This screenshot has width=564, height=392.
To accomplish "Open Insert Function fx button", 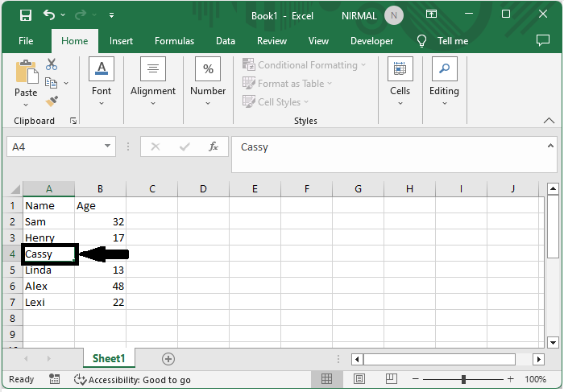I will (214, 146).
